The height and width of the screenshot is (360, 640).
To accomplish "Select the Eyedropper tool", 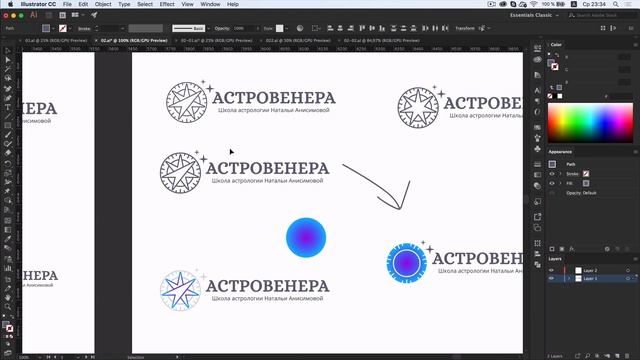I will 8,239.
